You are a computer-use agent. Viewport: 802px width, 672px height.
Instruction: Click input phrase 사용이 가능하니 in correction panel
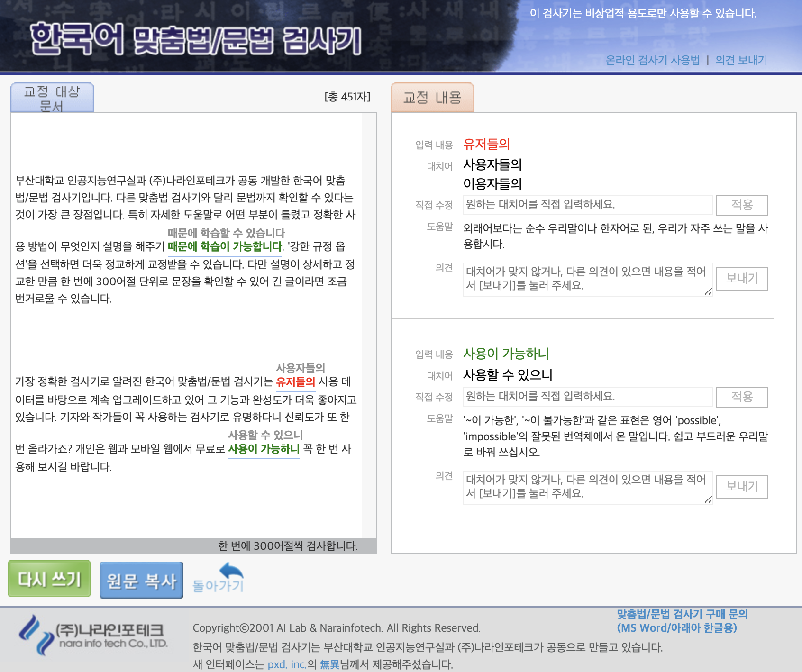[506, 354]
